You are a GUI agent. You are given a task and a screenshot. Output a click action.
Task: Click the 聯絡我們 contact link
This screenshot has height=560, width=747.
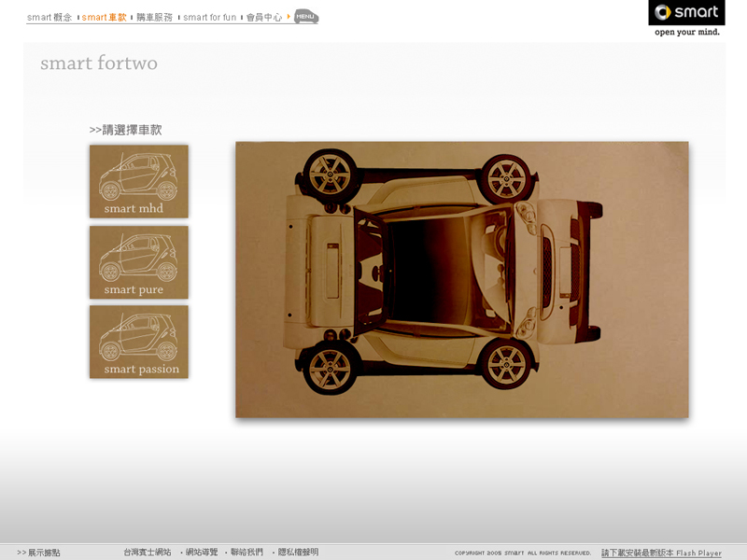pyautogui.click(x=247, y=553)
